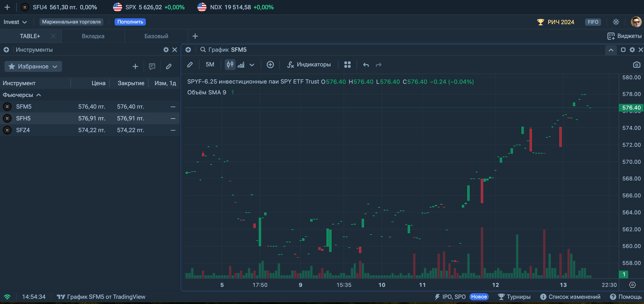
Task: Click the Объём SMA 9 indicator legend
Action: [206, 92]
